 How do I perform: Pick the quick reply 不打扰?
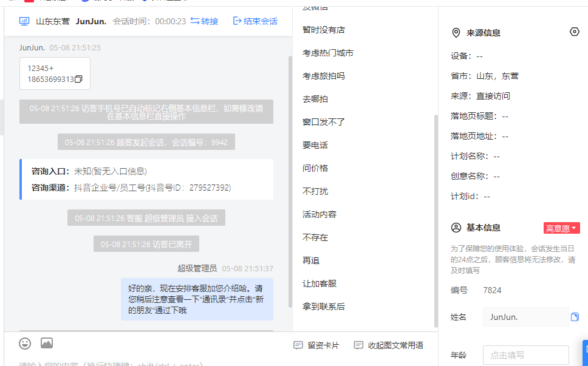point(315,191)
